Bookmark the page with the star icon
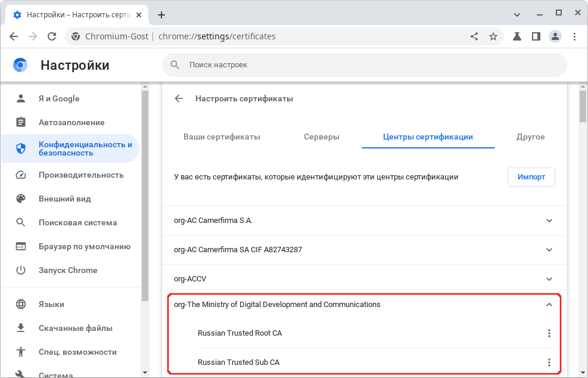The height and width of the screenshot is (378, 588). [493, 36]
